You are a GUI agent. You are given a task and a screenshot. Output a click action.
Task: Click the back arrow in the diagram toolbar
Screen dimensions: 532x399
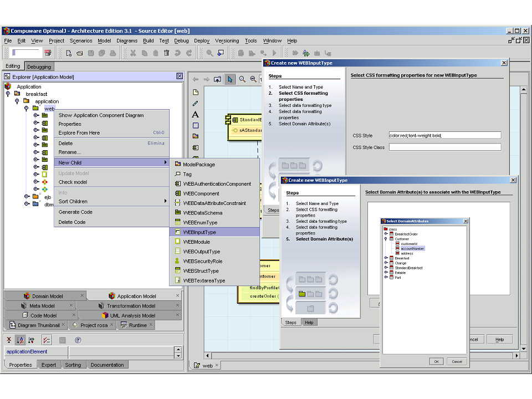point(196,79)
